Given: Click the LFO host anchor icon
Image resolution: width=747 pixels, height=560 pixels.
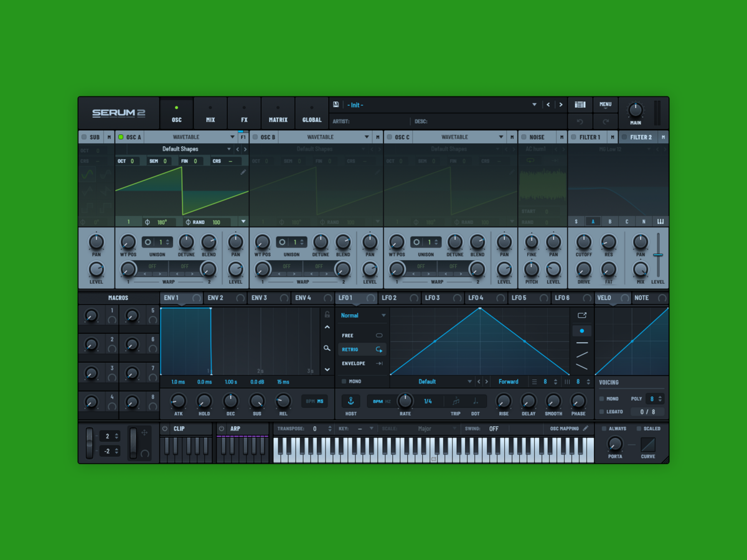Looking at the screenshot, I should (350, 401).
